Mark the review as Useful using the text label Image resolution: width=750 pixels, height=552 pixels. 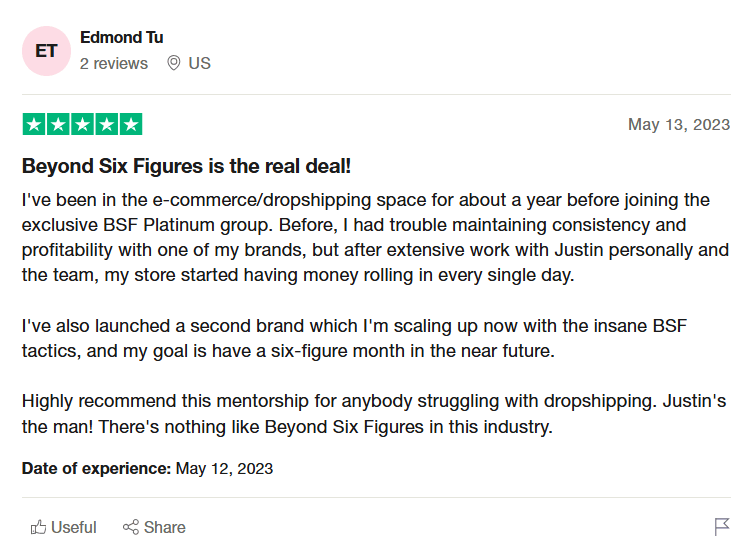point(74,527)
